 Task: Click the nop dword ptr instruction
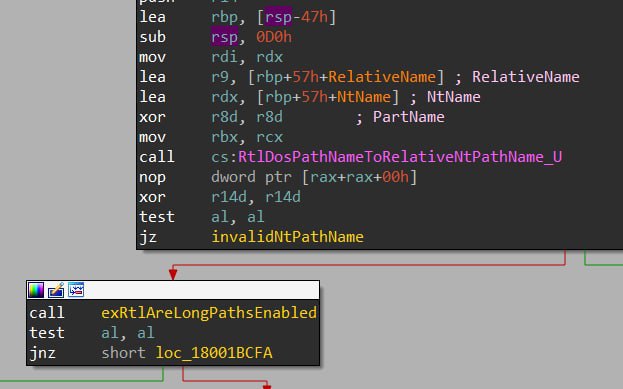[x=278, y=177]
